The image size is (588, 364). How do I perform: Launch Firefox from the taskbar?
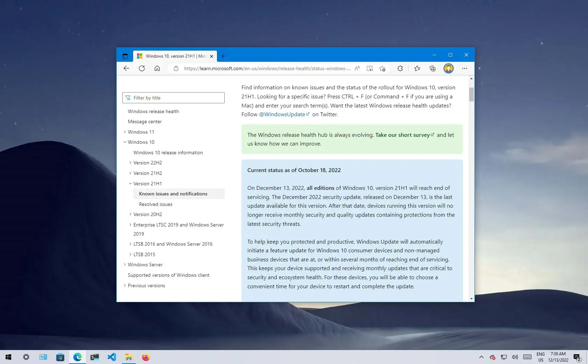[146, 357]
